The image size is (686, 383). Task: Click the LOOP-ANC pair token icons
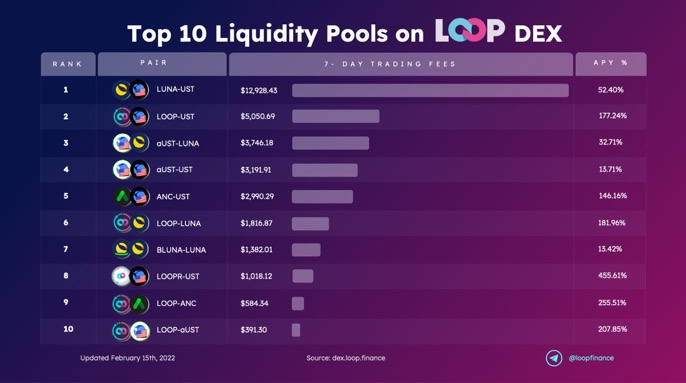(x=130, y=303)
